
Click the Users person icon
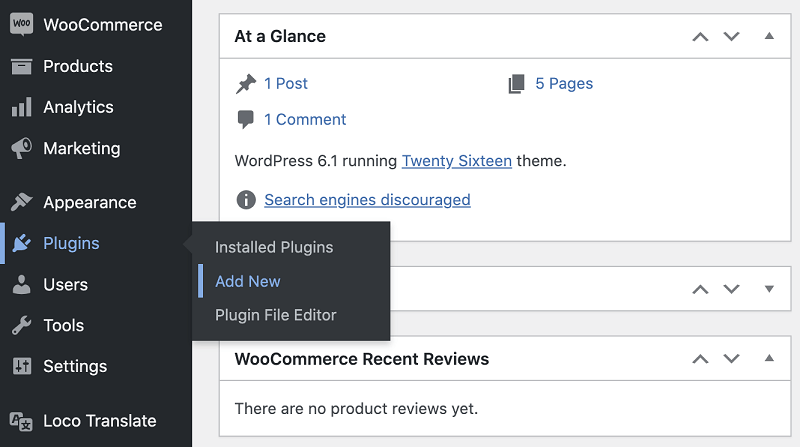click(x=21, y=285)
